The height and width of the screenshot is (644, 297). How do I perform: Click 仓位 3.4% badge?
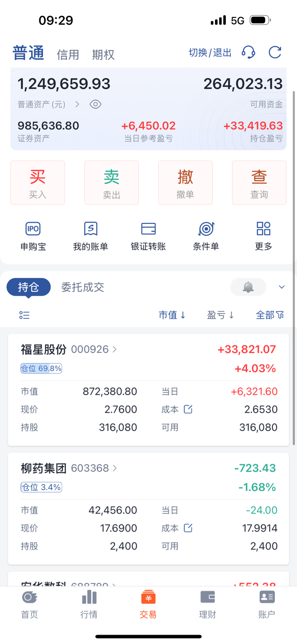coord(41,487)
